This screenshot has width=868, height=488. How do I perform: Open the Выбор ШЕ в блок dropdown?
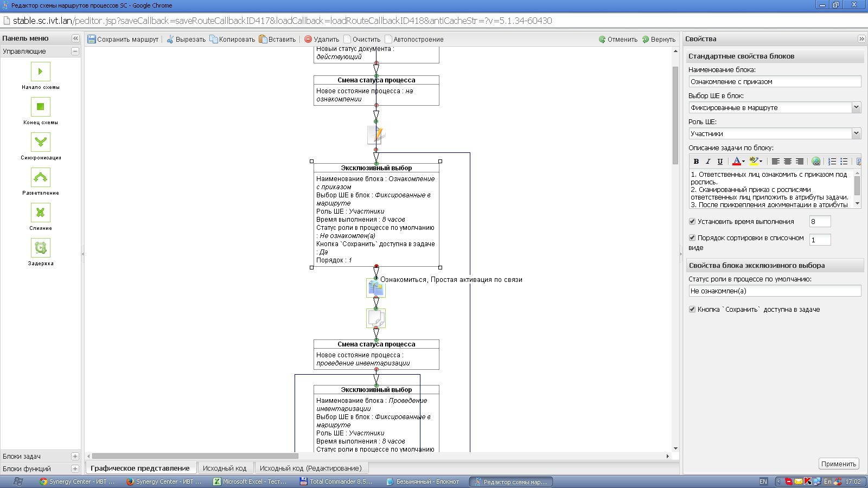tap(856, 107)
